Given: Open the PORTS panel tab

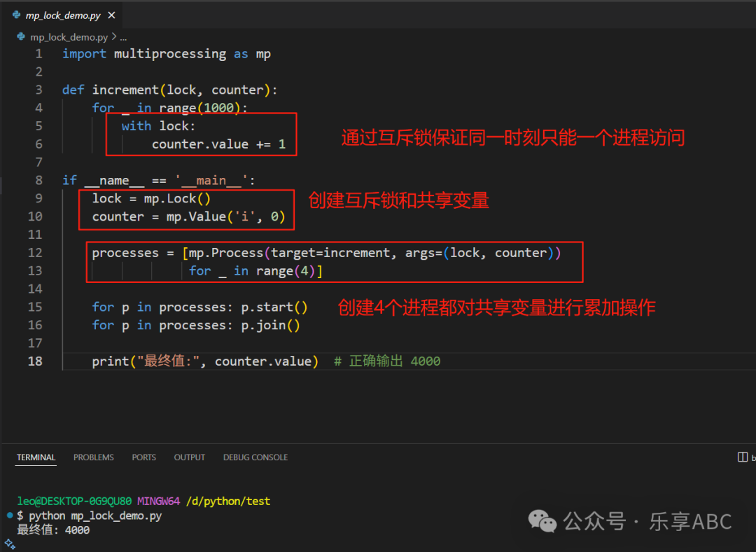Looking at the screenshot, I should click(x=143, y=457).
